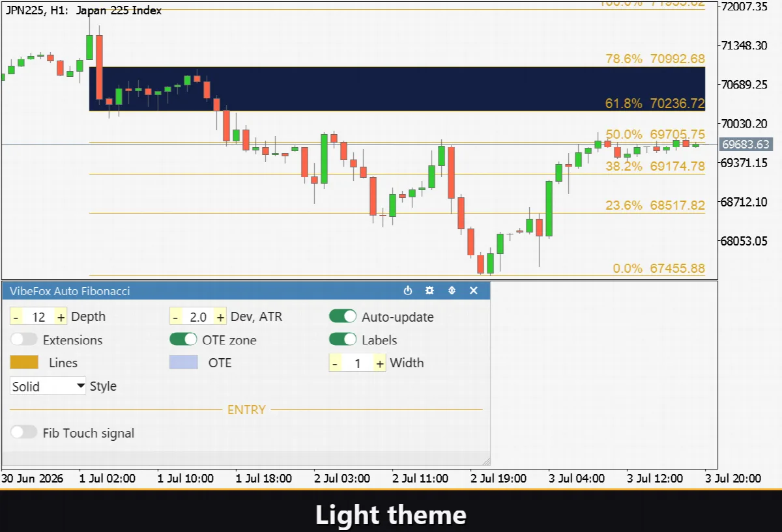Enable the Fib Touch signal toggle
This screenshot has width=782, height=532.
pos(24,432)
